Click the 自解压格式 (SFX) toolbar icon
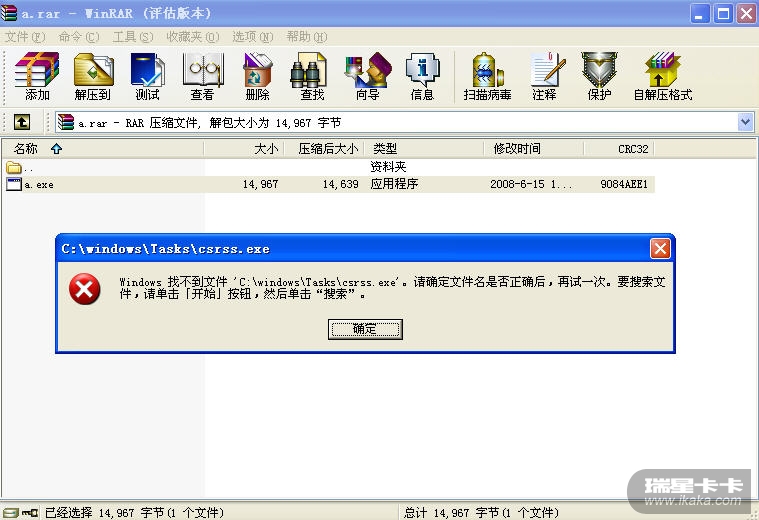The width and height of the screenshot is (759, 520). click(x=663, y=76)
